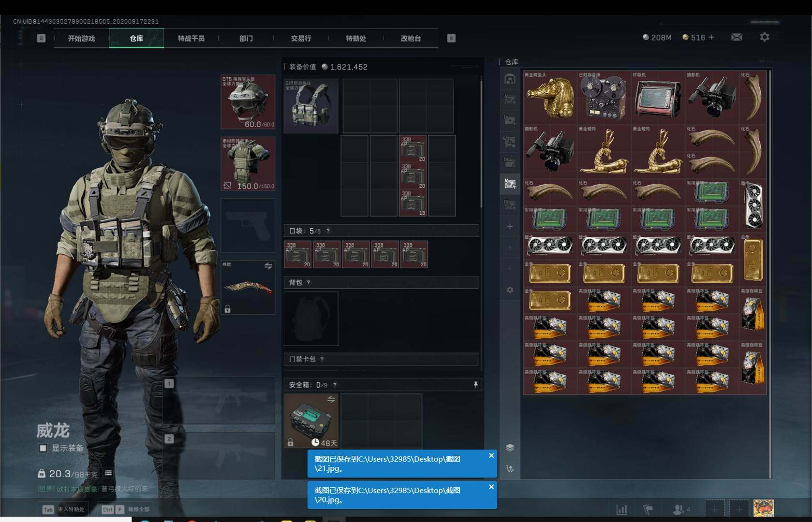Close the 21.jpg screenshot saved notification
Image resolution: width=812 pixels, height=522 pixels.
(491, 455)
